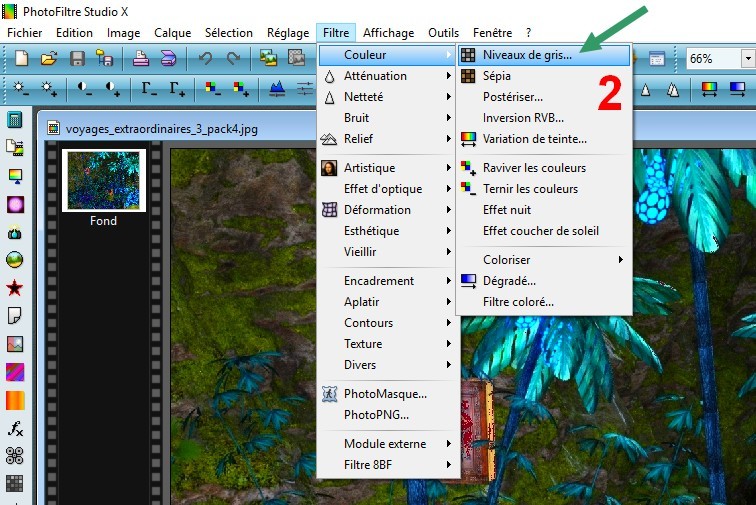
Task: Expand the Déformation submenu
Action: click(x=388, y=210)
